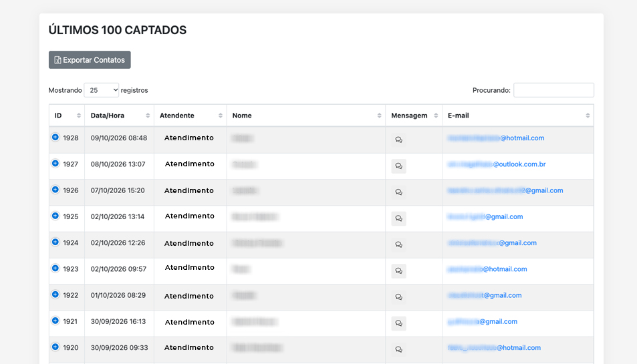
Task: Open message icon for record 1921
Action: pos(398,323)
